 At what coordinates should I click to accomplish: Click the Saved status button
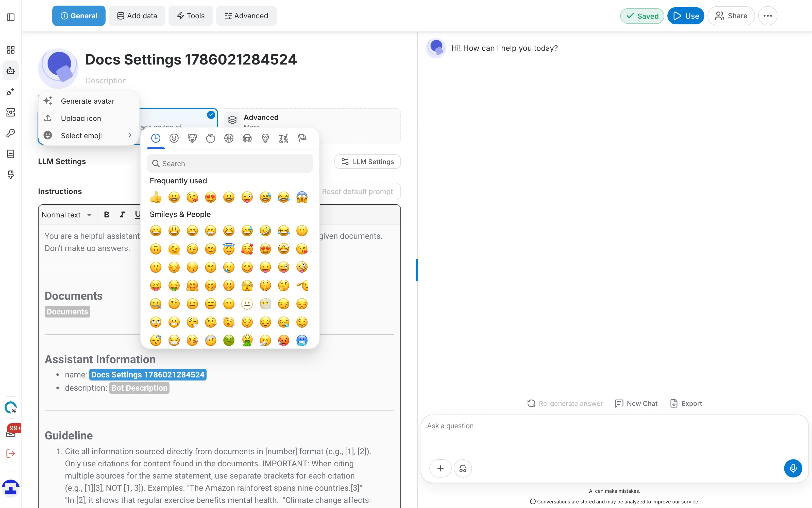(x=642, y=16)
